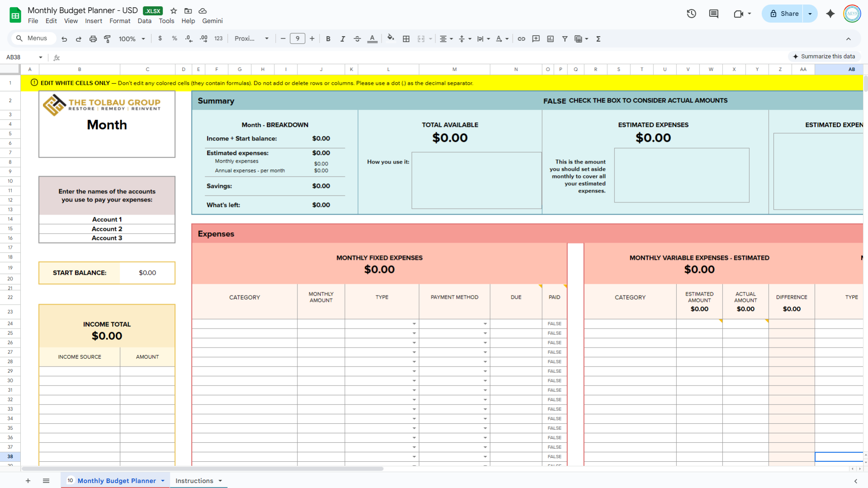Switch to the Instructions sheet tab

pos(194,481)
